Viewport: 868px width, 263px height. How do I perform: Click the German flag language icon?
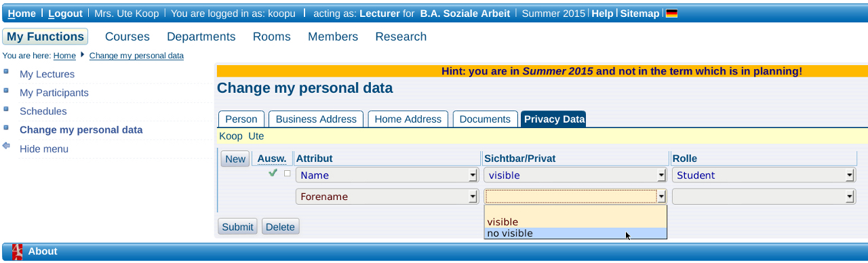click(x=671, y=14)
